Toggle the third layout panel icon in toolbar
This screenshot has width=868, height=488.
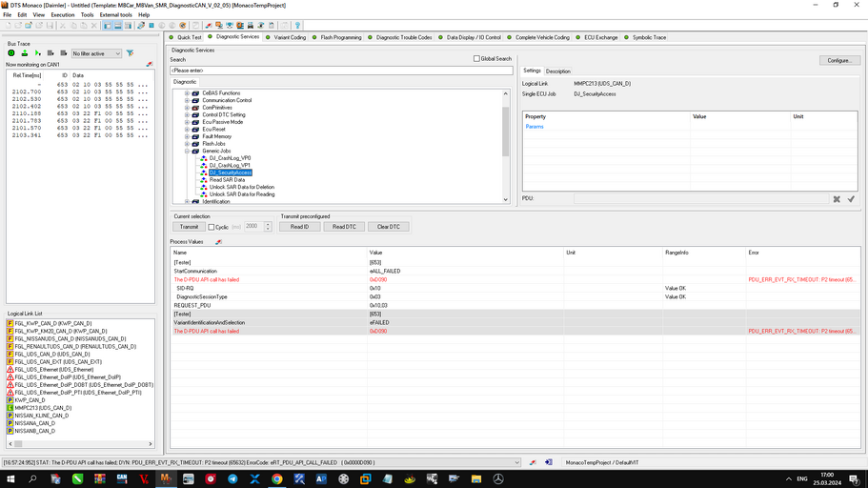pos(128,26)
